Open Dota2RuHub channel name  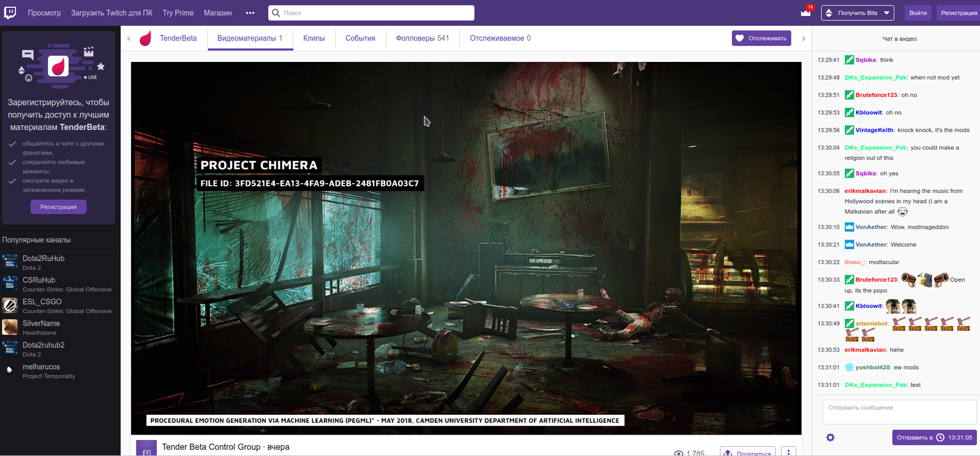click(x=43, y=259)
